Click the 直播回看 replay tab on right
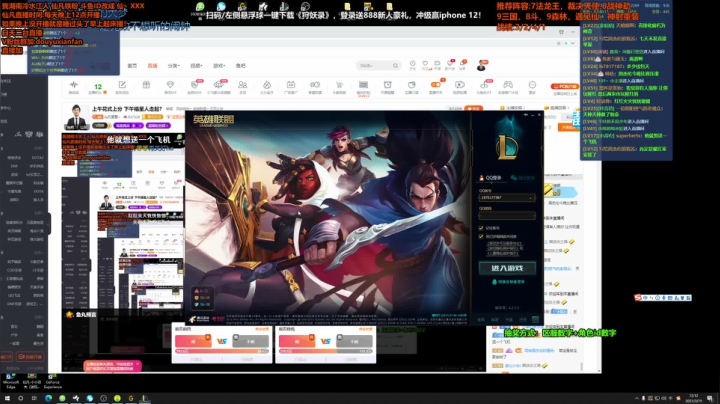Image resolution: width=720 pixels, height=404 pixels. point(558,108)
